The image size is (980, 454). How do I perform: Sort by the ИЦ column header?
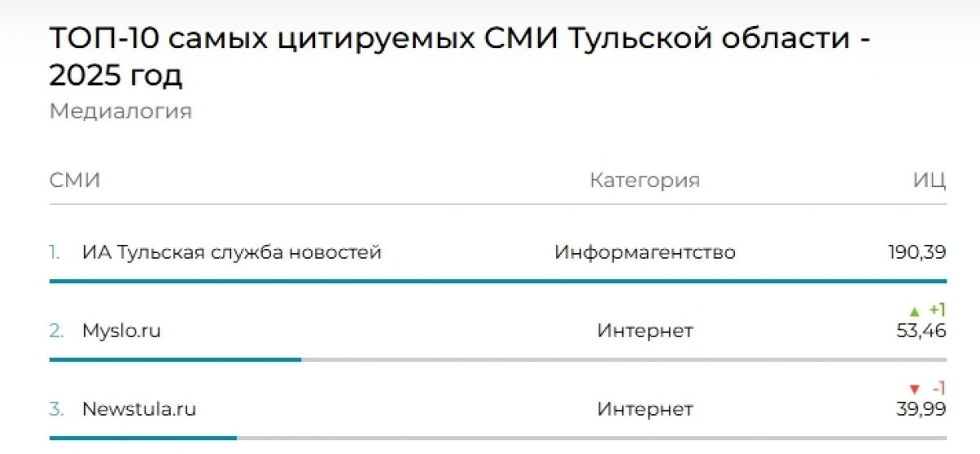tap(929, 180)
